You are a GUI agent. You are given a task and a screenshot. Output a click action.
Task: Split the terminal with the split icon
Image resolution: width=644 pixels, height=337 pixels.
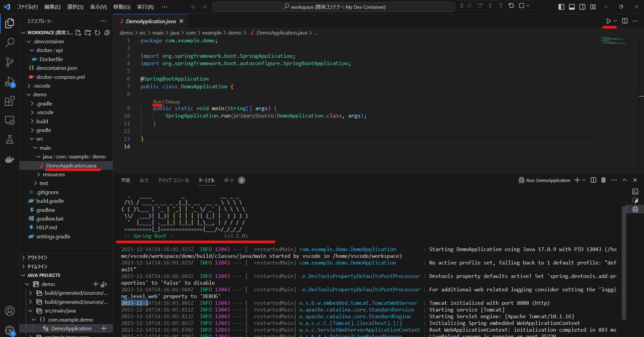click(593, 180)
